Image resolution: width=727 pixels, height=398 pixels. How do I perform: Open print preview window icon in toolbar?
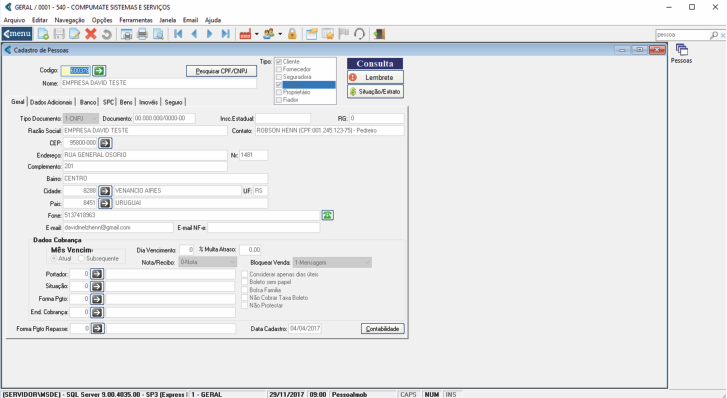pos(126,34)
